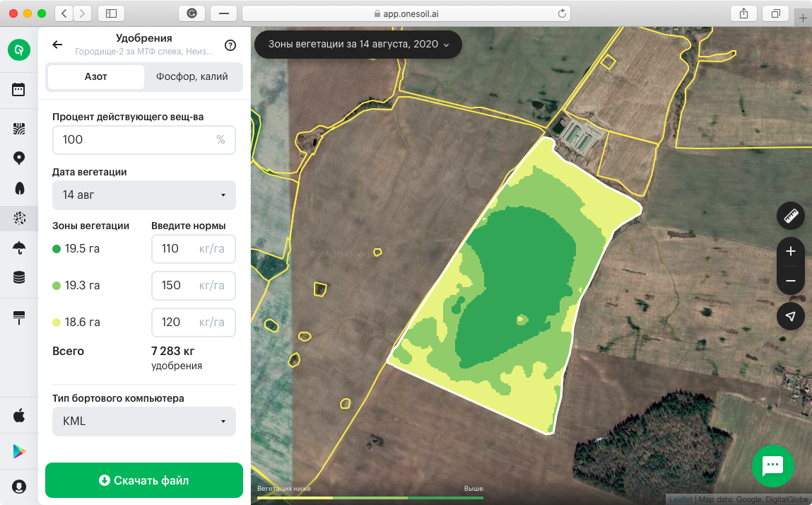
Task: Click the Удобрения panel title
Action: click(x=144, y=38)
